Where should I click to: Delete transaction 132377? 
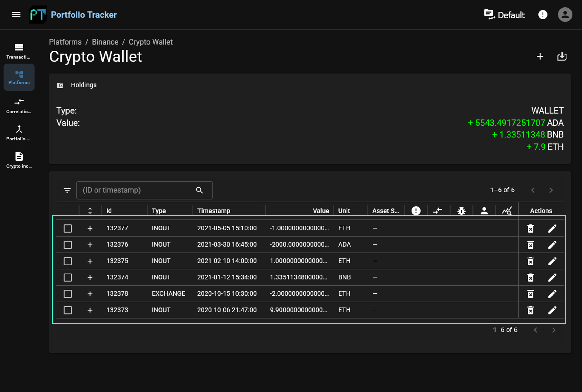(x=530, y=228)
